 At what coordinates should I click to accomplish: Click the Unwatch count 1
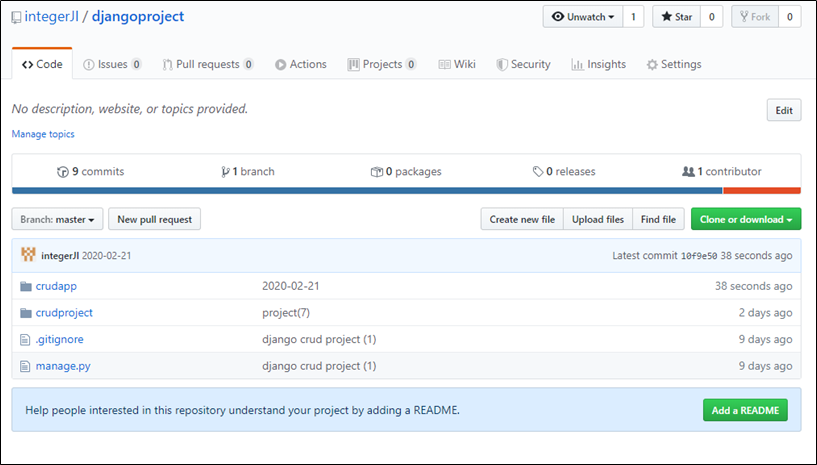pyautogui.click(x=633, y=17)
